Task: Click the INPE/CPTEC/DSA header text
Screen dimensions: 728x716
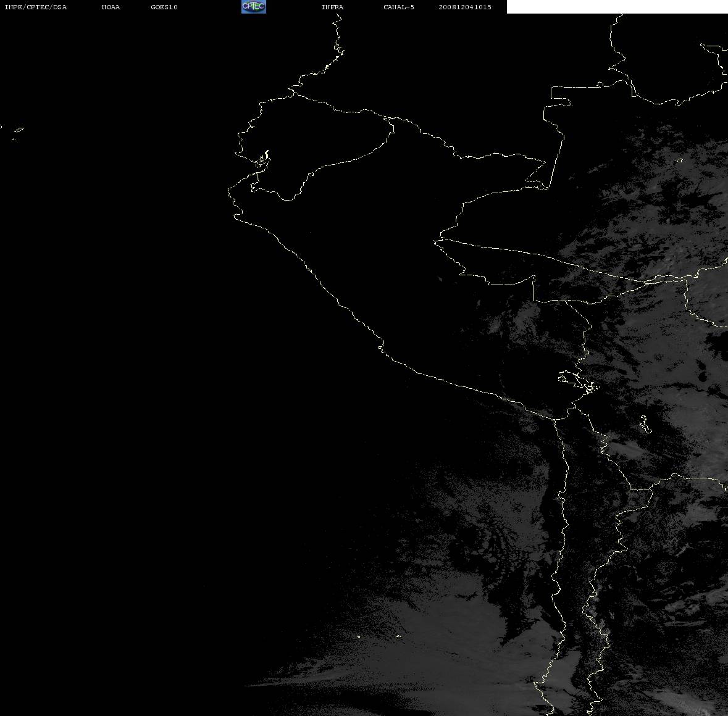Action: click(36, 7)
